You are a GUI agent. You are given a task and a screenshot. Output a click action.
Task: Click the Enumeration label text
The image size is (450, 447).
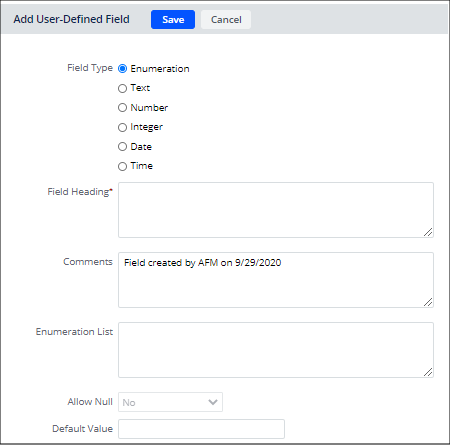(160, 69)
